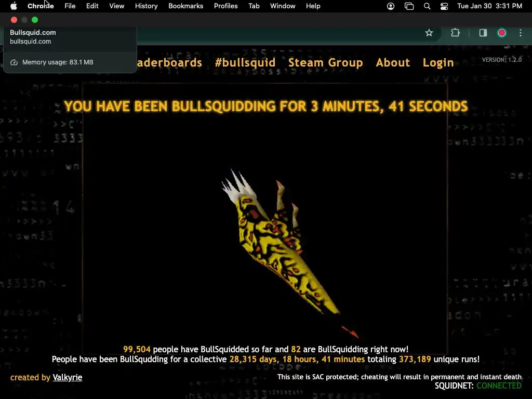Screen dimensions: 532x399
Task: Click the memory usage gauge icon
Action: pos(14,62)
